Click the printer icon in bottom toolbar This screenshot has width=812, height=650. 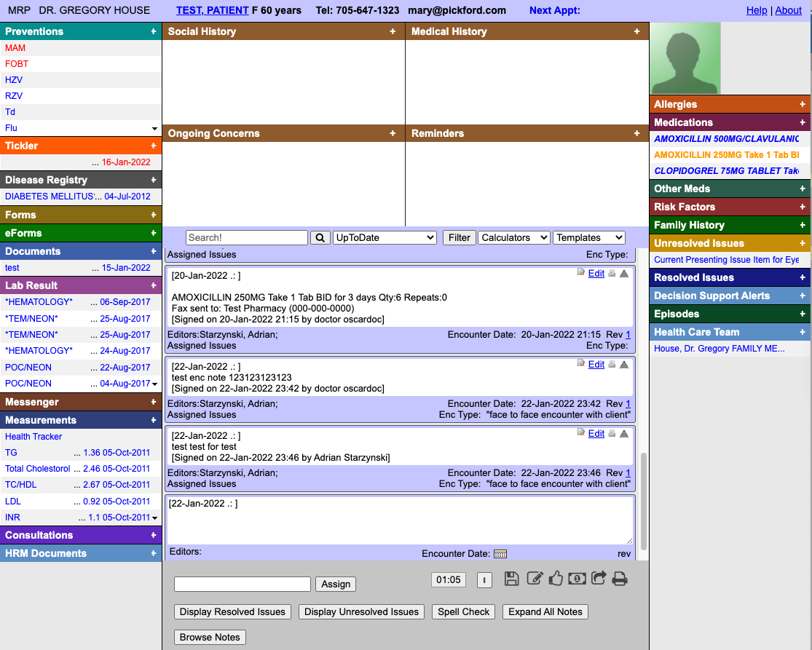(x=620, y=579)
